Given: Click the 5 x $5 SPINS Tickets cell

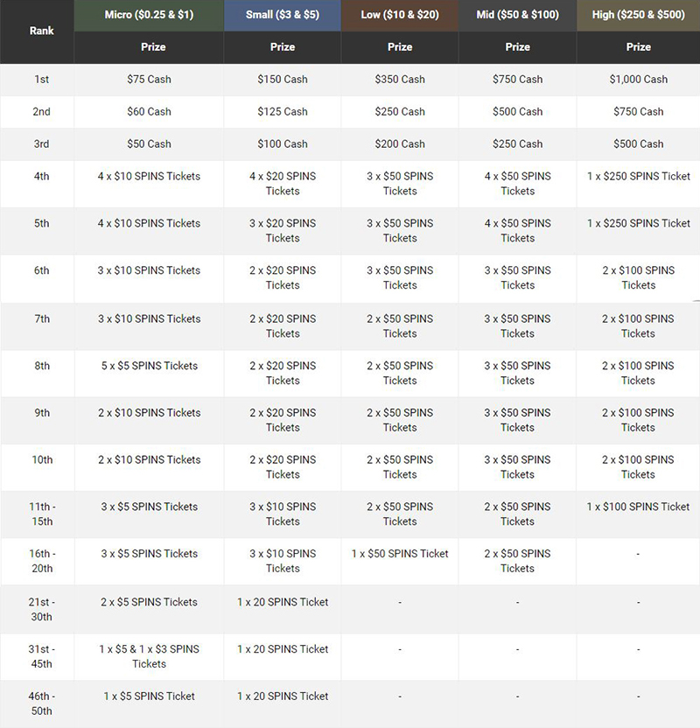Looking at the screenshot, I should (149, 366).
